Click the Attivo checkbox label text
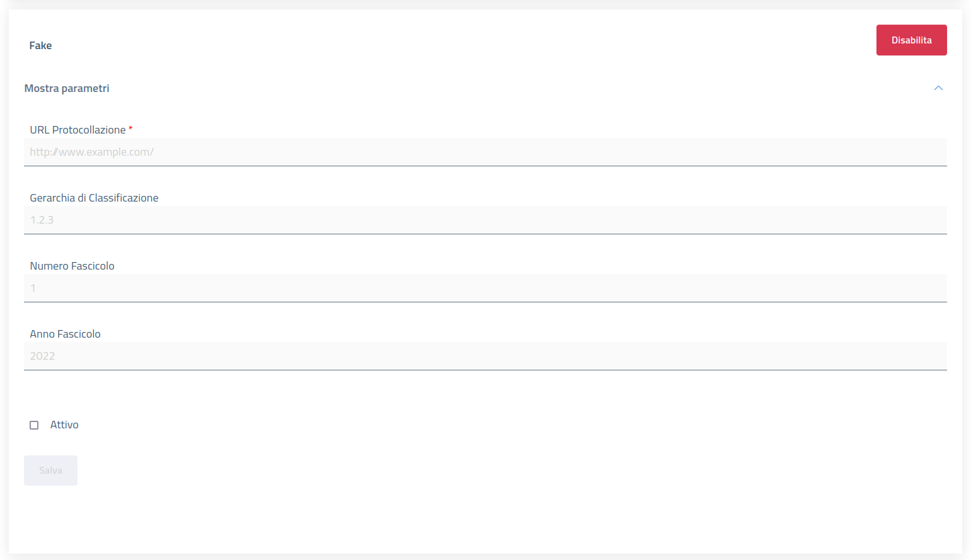Viewport: 971px width, 560px height. (64, 425)
